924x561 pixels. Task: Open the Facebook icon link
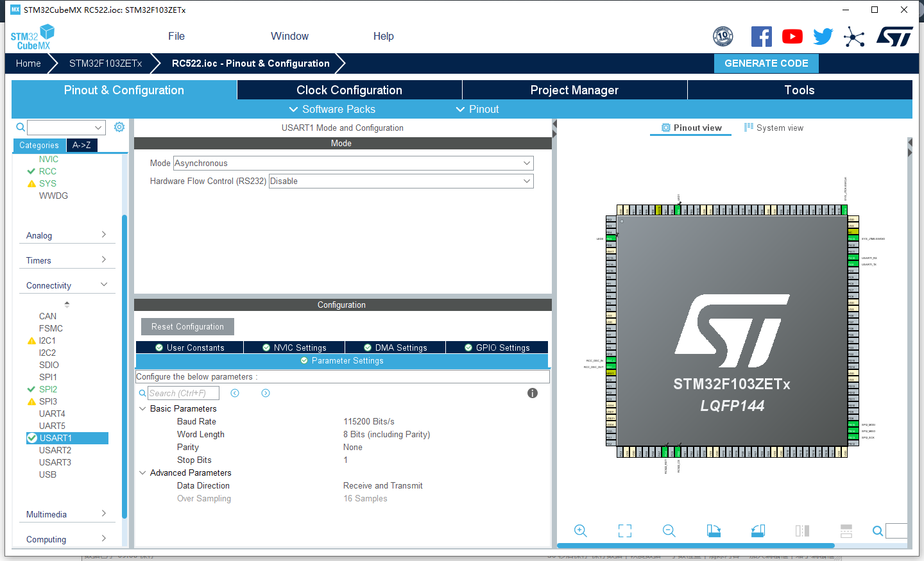[762, 37]
